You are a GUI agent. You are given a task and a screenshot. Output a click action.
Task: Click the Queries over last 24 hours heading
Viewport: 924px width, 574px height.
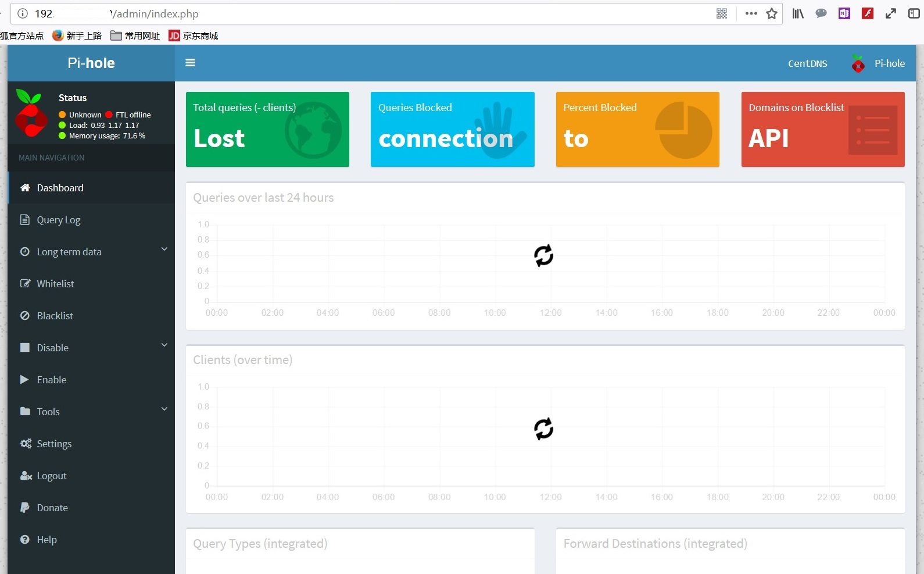pos(263,198)
